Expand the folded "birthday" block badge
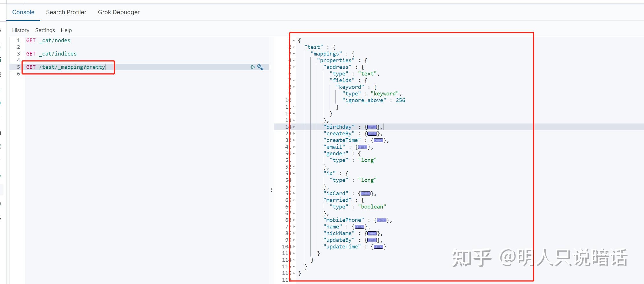This screenshot has width=644, height=284. tap(372, 127)
